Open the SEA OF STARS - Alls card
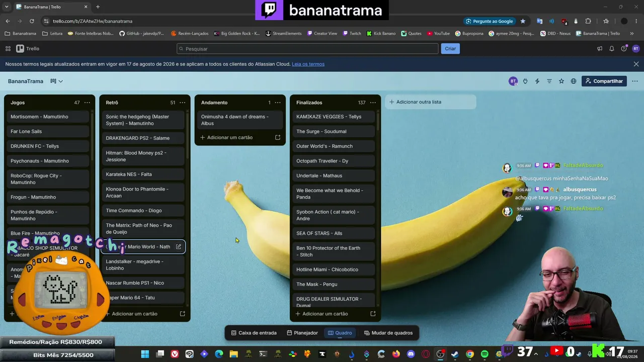 [333, 233]
